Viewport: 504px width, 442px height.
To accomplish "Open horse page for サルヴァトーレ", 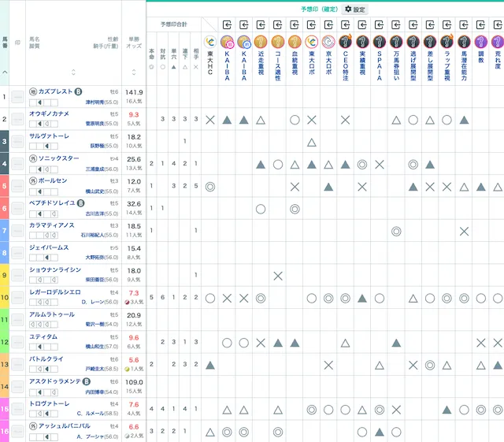I will point(49,136).
